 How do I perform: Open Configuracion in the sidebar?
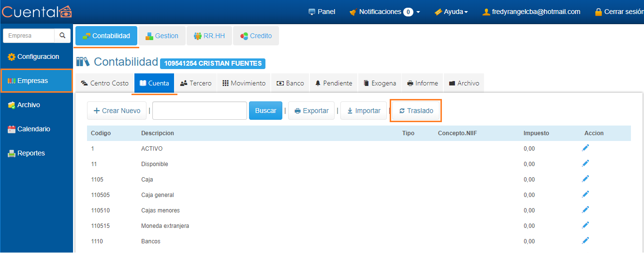pos(37,56)
